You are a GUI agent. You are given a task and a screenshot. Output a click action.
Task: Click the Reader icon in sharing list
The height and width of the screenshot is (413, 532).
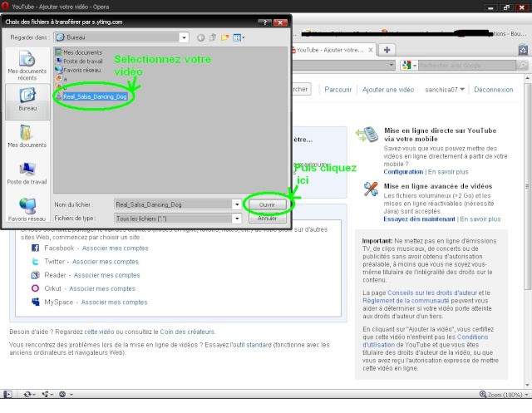click(35, 275)
